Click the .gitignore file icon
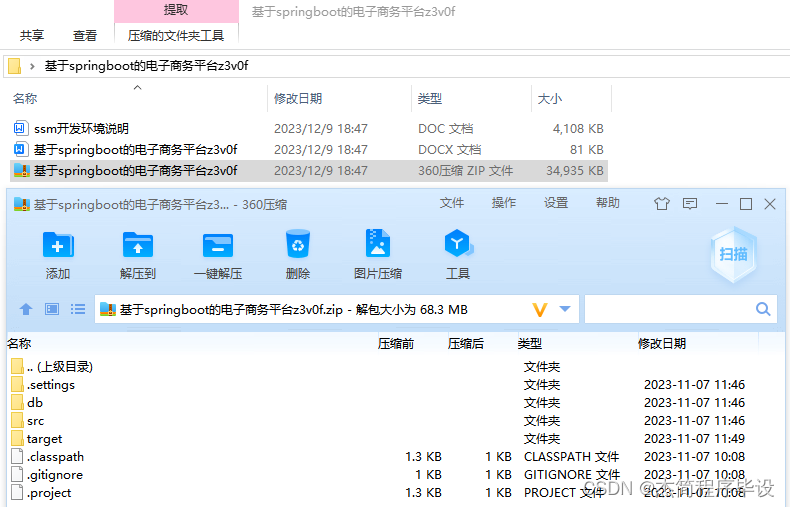Viewport: 790px width, 507px height. [17, 475]
